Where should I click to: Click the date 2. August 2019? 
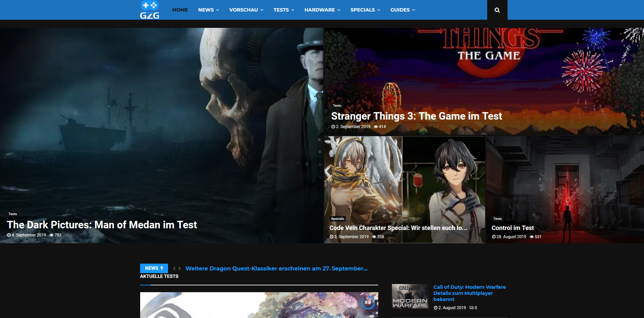click(450, 308)
